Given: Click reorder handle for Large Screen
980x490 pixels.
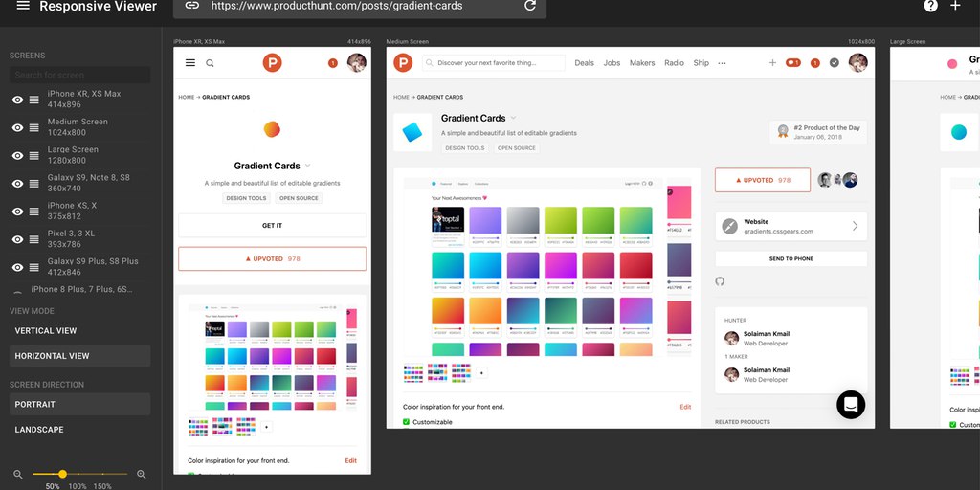Looking at the screenshot, I should pyautogui.click(x=34, y=156).
